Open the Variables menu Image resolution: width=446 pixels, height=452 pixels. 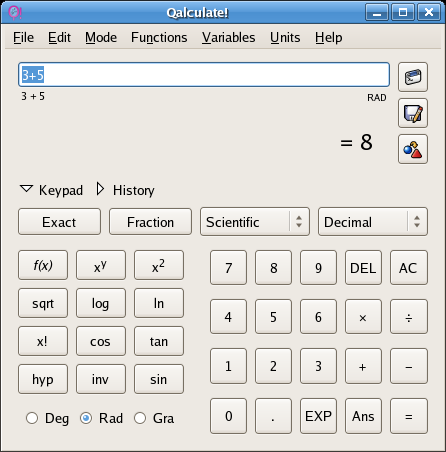pyautogui.click(x=228, y=37)
